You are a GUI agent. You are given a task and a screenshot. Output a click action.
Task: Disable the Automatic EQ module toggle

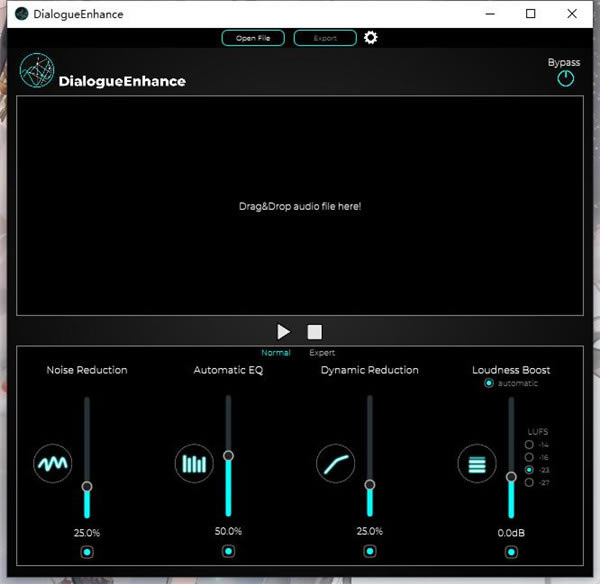(x=228, y=551)
